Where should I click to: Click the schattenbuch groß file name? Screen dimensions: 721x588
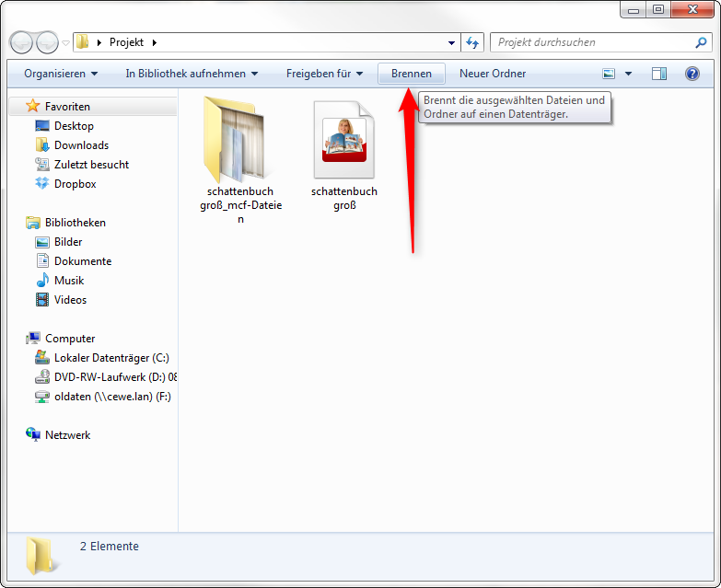(x=344, y=198)
